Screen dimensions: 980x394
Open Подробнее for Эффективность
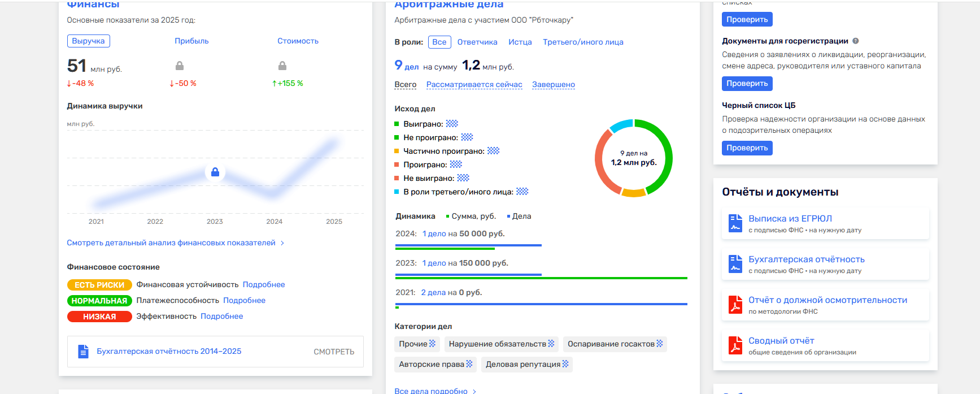(x=222, y=317)
